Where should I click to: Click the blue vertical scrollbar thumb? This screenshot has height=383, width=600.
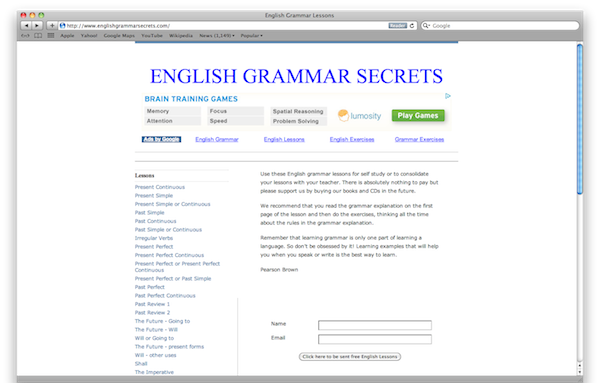pyautogui.click(x=580, y=119)
